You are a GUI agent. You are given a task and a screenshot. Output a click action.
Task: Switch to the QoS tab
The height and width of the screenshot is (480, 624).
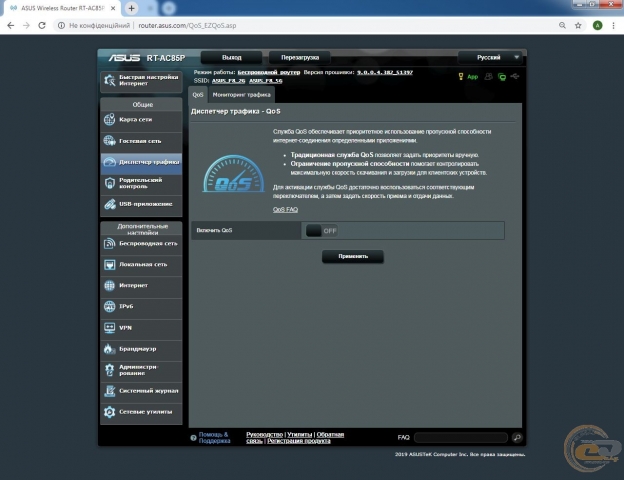tap(198, 95)
